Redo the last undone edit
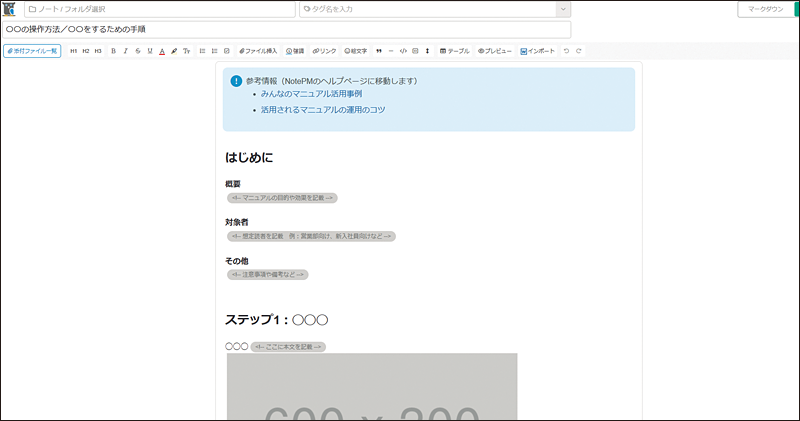Viewport: 800px width, 421px height. (579, 50)
